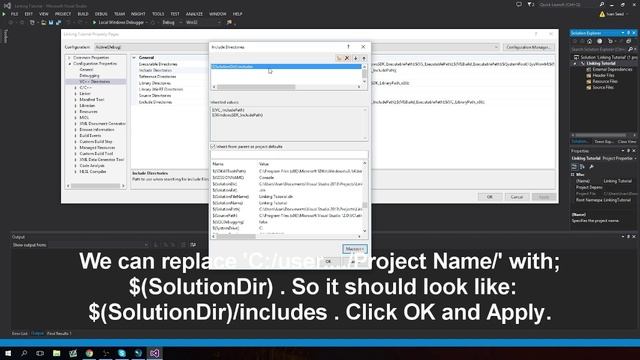This screenshot has width=640, height=360.
Task: Click the Windows Start button on taskbar
Action: click(8, 353)
